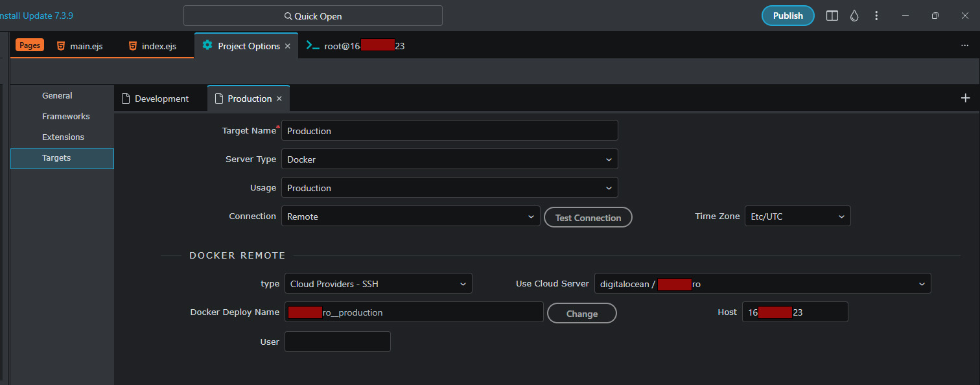Open the Connection dropdown
Image resolution: width=980 pixels, height=385 pixels.
point(410,216)
